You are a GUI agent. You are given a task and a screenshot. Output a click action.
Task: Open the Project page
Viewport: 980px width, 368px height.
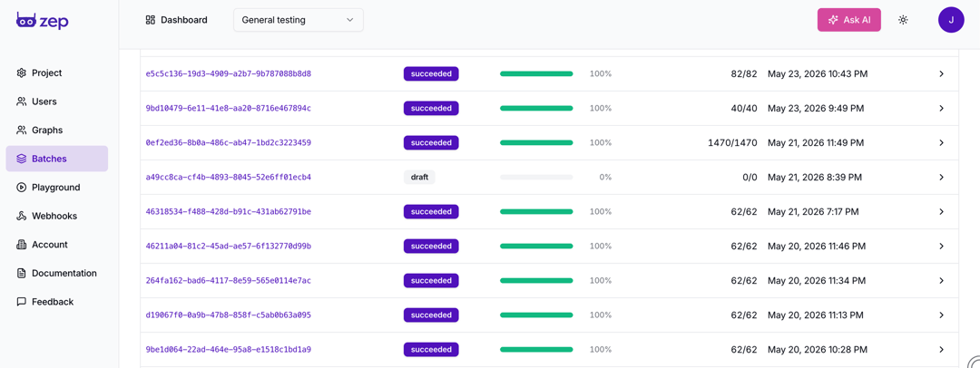point(57,73)
